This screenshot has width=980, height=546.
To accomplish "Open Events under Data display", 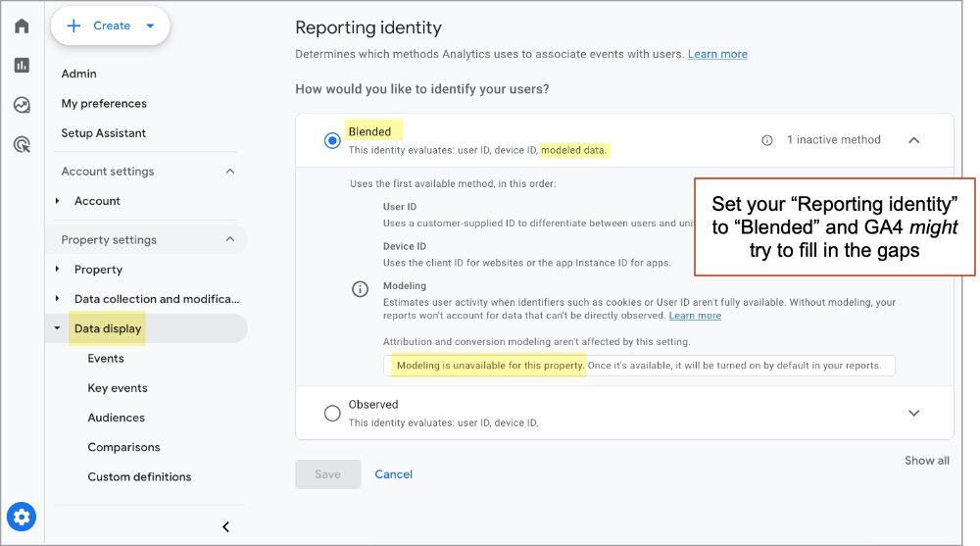I will [x=106, y=359].
